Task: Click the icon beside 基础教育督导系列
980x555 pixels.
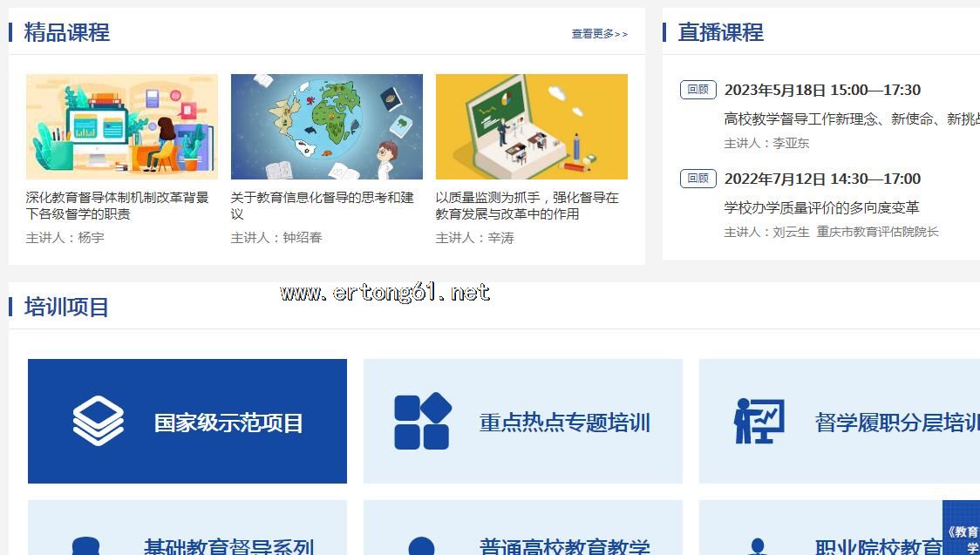Action: pyautogui.click(x=85, y=546)
